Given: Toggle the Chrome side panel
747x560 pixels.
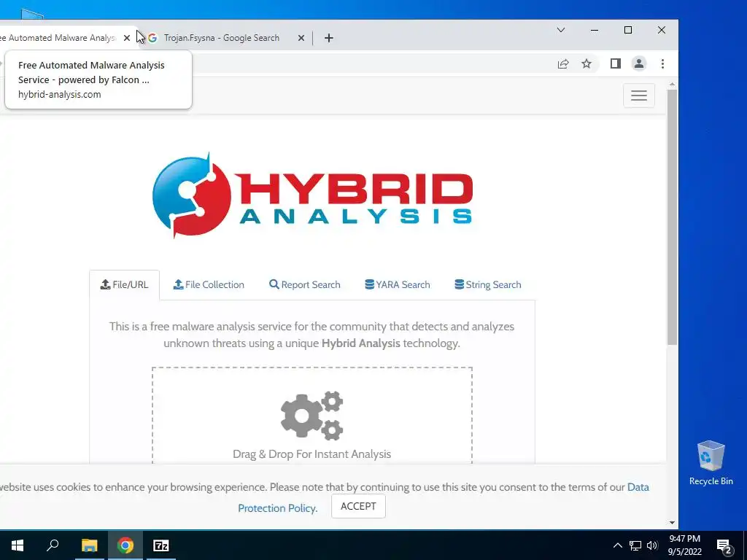Looking at the screenshot, I should click(x=616, y=64).
